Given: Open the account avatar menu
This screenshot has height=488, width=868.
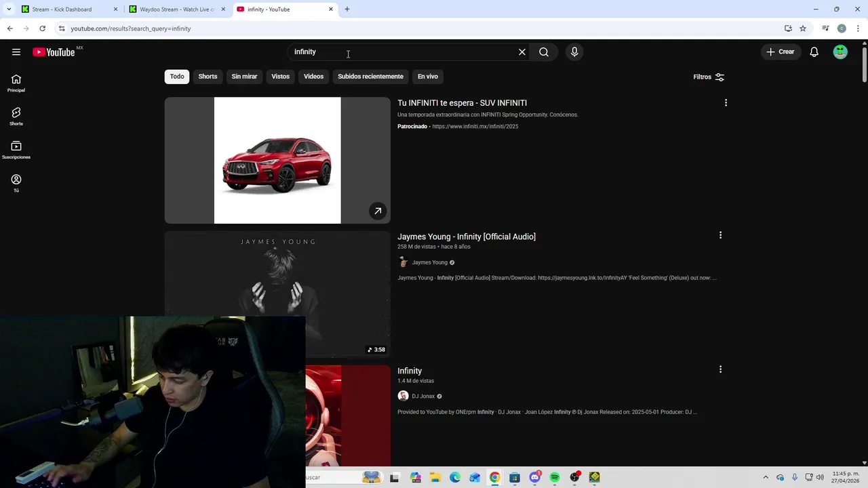Looking at the screenshot, I should coord(840,52).
